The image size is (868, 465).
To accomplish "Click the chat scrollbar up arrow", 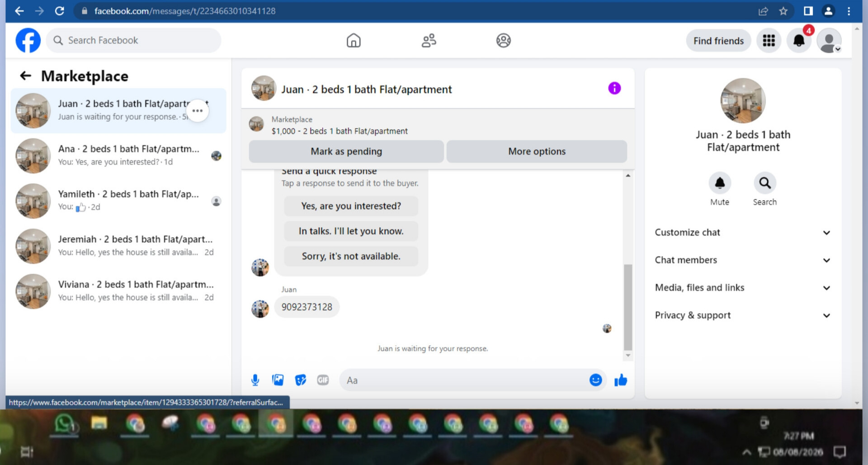I will point(628,176).
